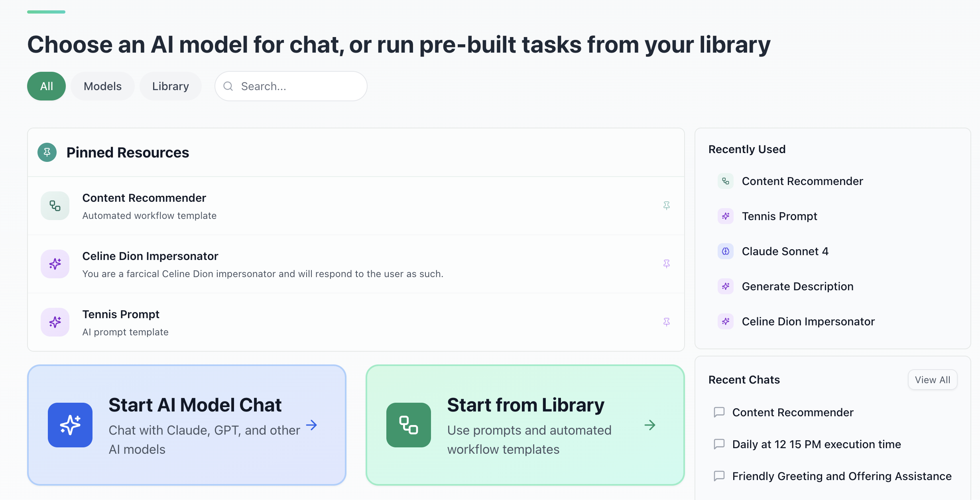Unpin the Celine Dion Impersonator resource
Image resolution: width=980 pixels, height=500 pixels.
click(667, 264)
